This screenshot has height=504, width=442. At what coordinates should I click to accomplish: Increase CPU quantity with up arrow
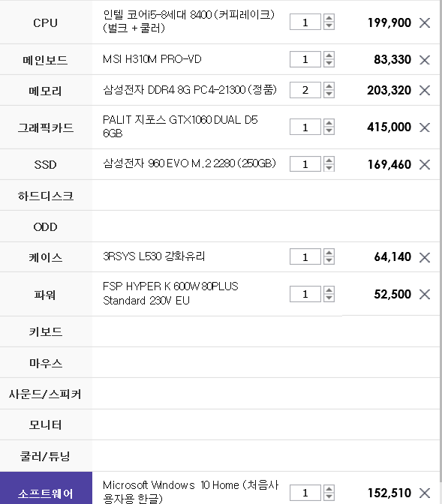(329, 18)
